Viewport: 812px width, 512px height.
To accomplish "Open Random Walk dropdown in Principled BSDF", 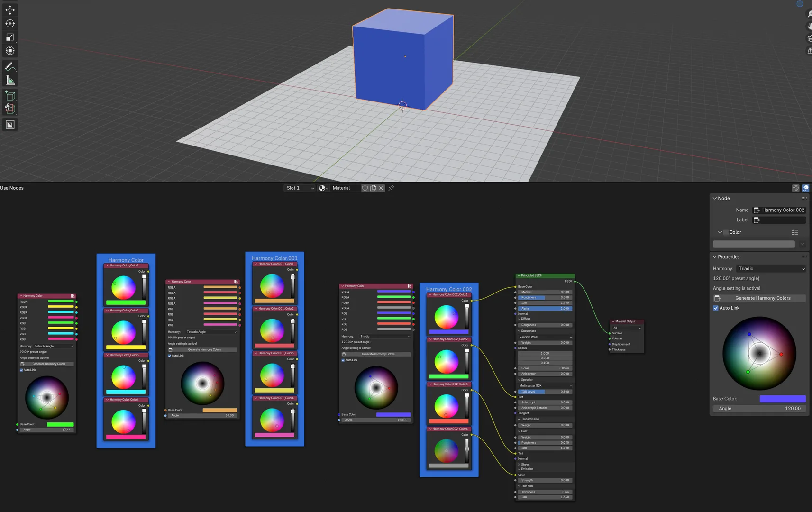I will (x=545, y=337).
